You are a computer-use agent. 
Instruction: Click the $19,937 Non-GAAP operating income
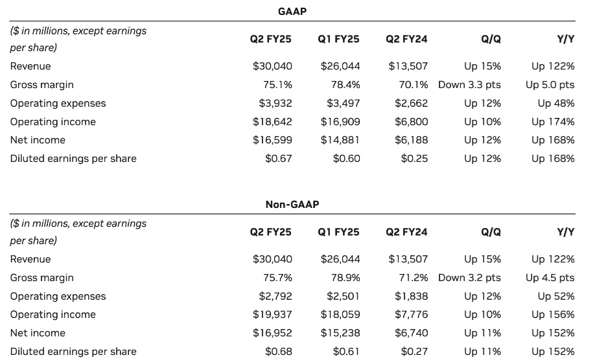pos(272,315)
